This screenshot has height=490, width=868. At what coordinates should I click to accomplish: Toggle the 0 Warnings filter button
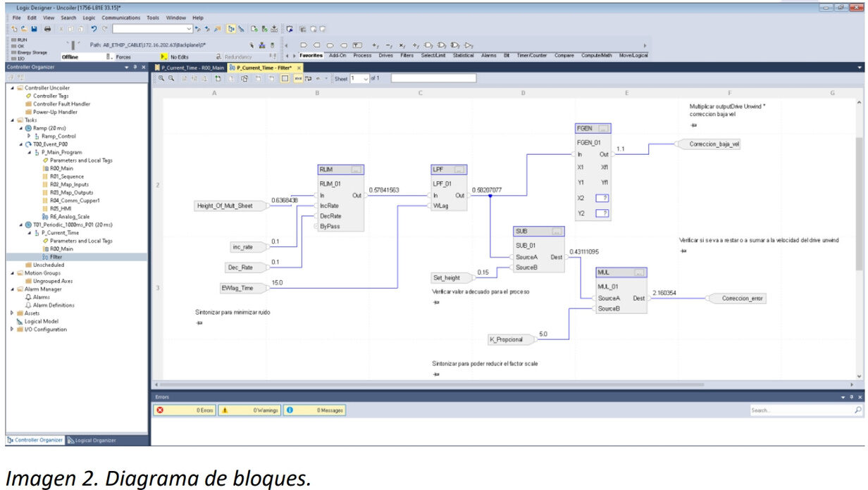point(250,410)
